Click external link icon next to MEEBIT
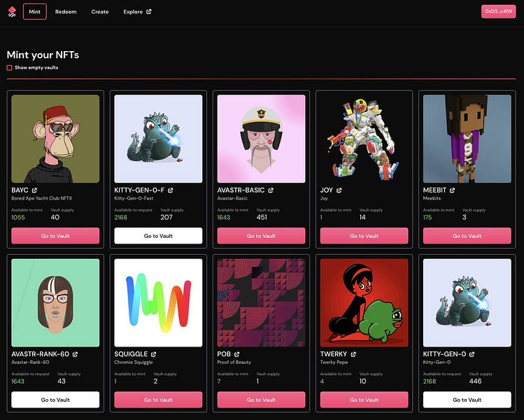 click(x=452, y=190)
